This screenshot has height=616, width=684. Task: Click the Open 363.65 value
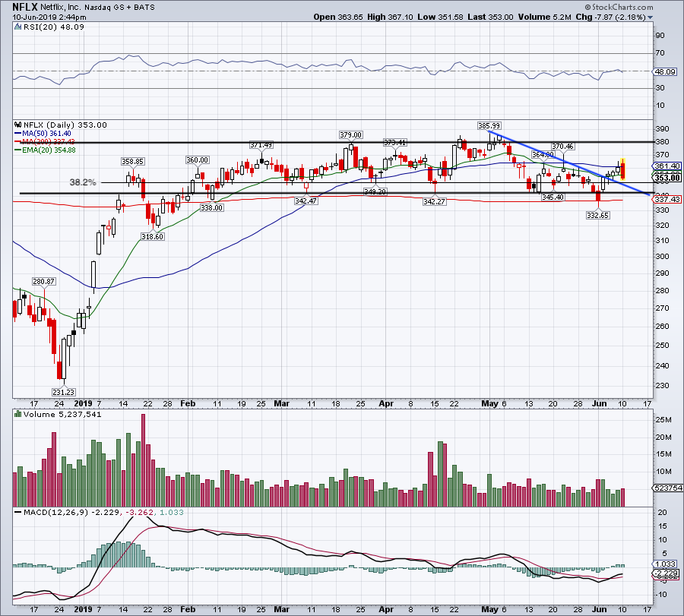click(x=338, y=17)
